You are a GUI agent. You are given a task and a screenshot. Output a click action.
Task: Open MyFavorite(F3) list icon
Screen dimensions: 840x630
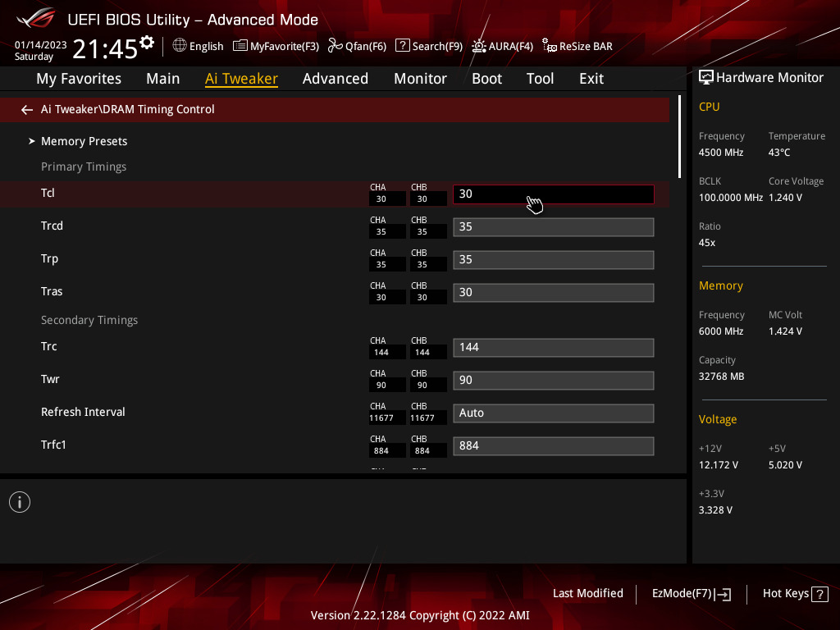point(240,46)
